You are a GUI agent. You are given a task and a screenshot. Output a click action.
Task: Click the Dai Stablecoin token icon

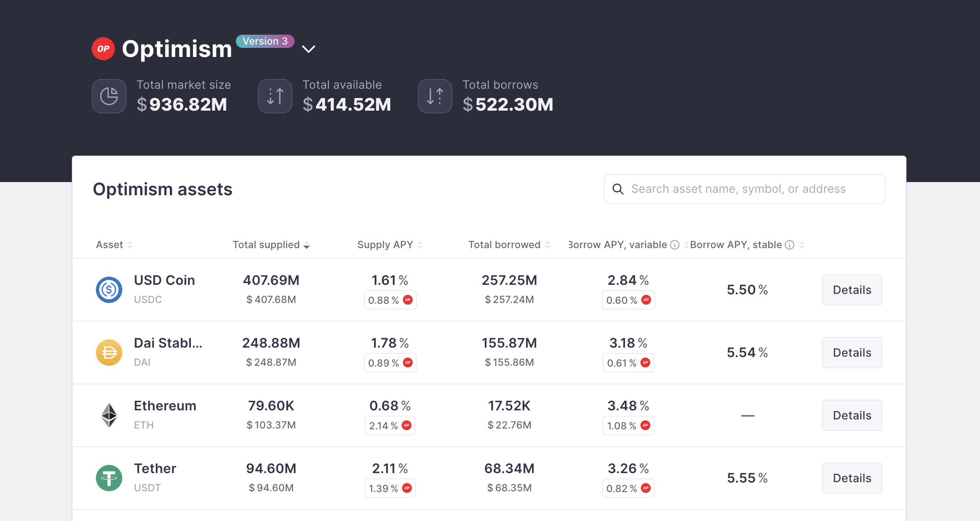[109, 353]
